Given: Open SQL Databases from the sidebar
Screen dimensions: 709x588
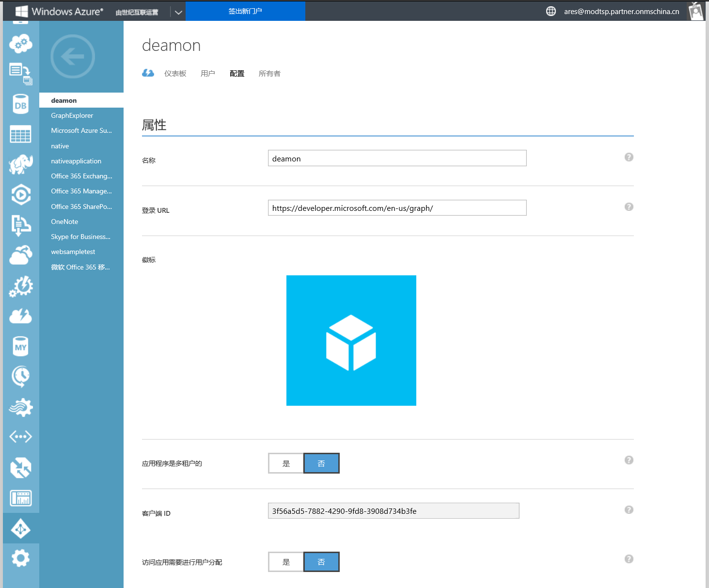Looking at the screenshot, I should [x=20, y=104].
